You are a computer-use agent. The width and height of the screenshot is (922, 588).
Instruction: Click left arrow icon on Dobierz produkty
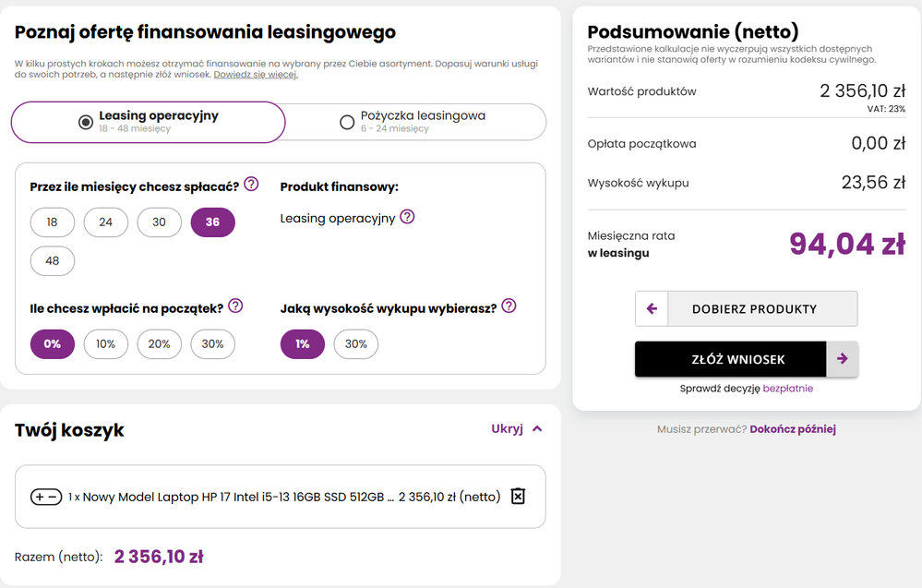[x=652, y=308]
